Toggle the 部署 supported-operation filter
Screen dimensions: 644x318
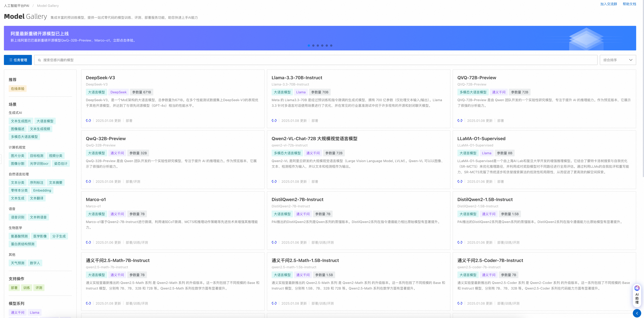click(14, 288)
